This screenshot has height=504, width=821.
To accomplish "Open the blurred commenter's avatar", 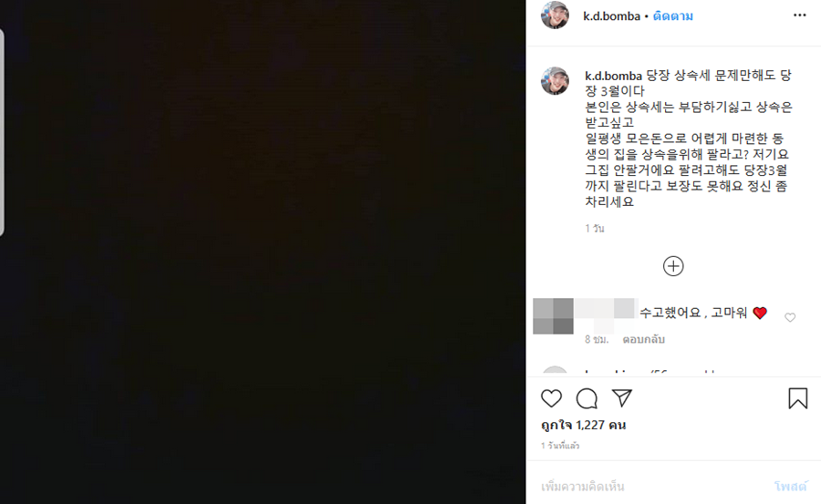I will coord(553,316).
